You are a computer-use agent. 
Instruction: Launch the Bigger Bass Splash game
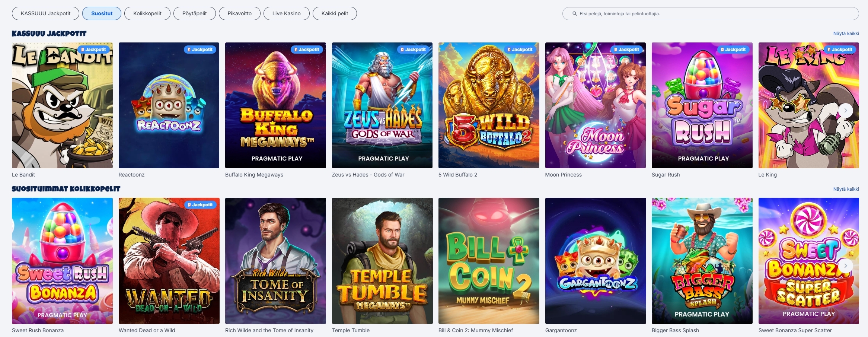click(702, 261)
